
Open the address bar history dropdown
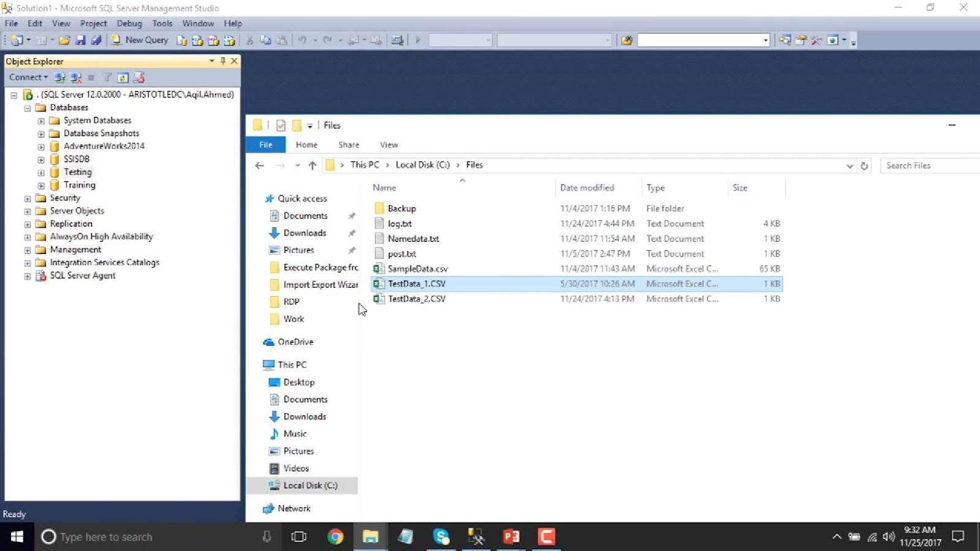click(x=850, y=166)
